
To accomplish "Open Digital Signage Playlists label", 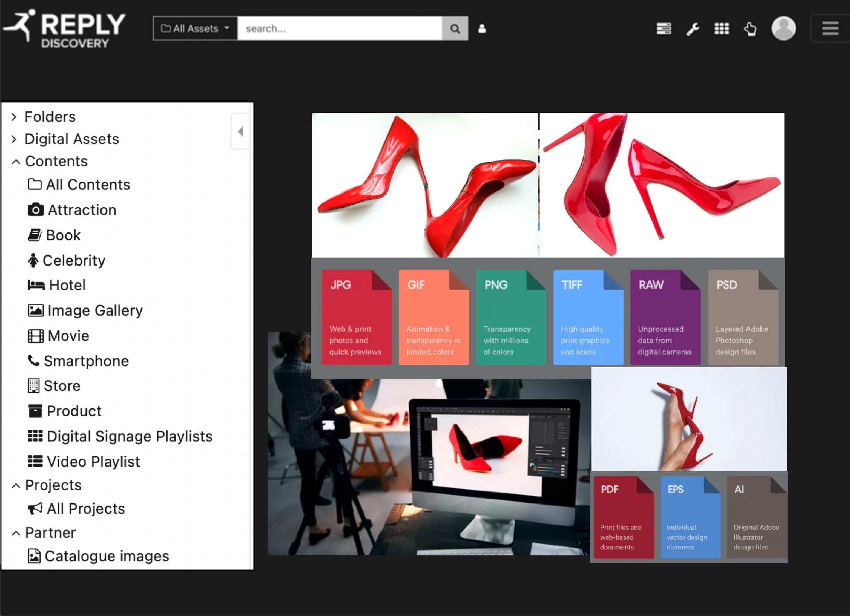I will [130, 436].
